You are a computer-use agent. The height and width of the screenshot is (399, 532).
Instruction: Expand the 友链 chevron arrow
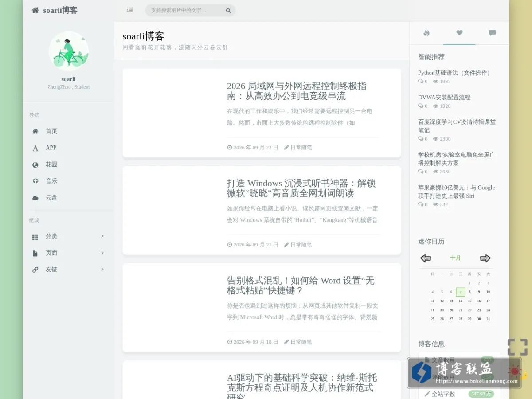[x=102, y=269]
